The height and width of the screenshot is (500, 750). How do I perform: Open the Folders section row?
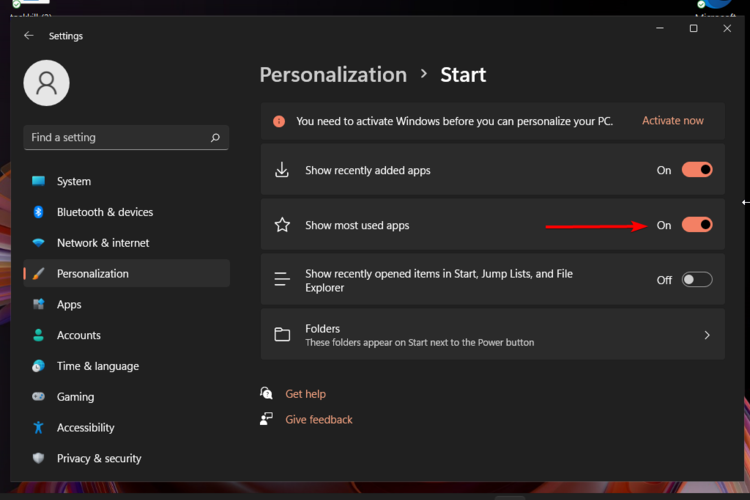[493, 334]
